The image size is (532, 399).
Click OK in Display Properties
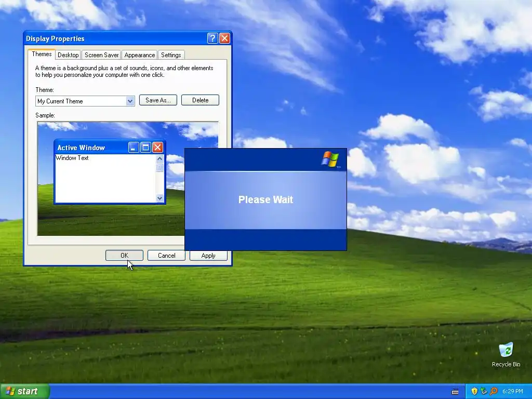pos(124,256)
